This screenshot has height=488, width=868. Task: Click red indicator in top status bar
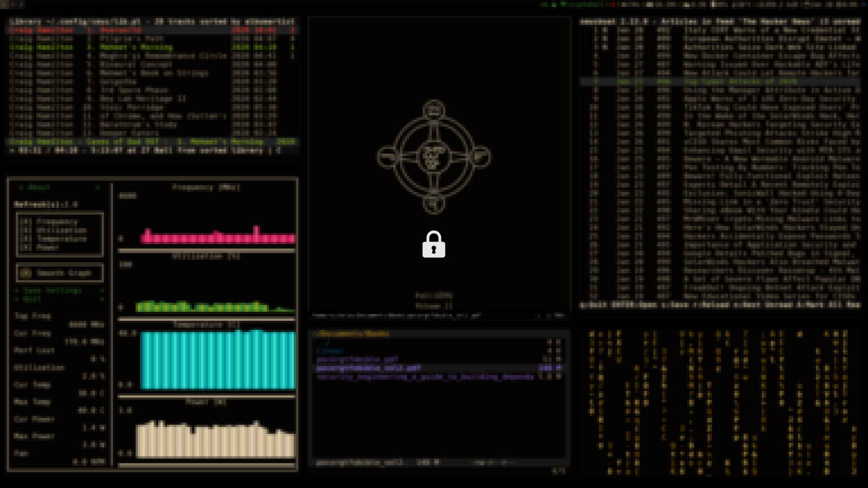613,5
